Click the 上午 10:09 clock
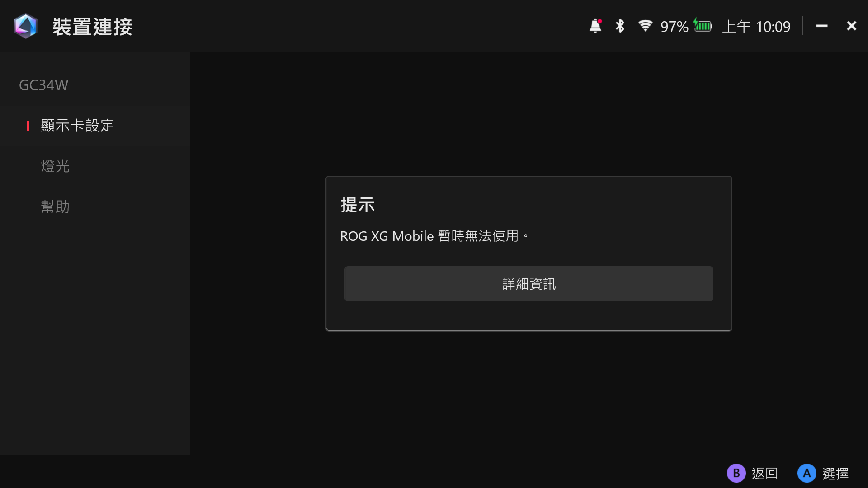Viewport: 868px width, 488px height. (x=756, y=27)
